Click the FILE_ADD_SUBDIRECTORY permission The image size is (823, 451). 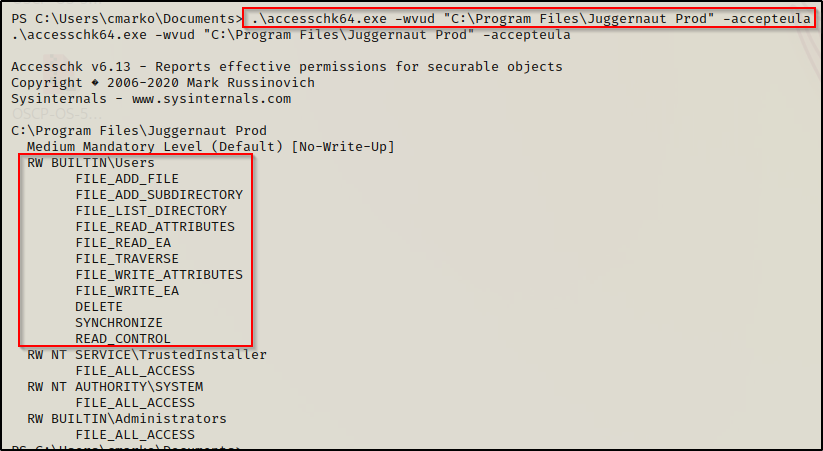[159, 194]
